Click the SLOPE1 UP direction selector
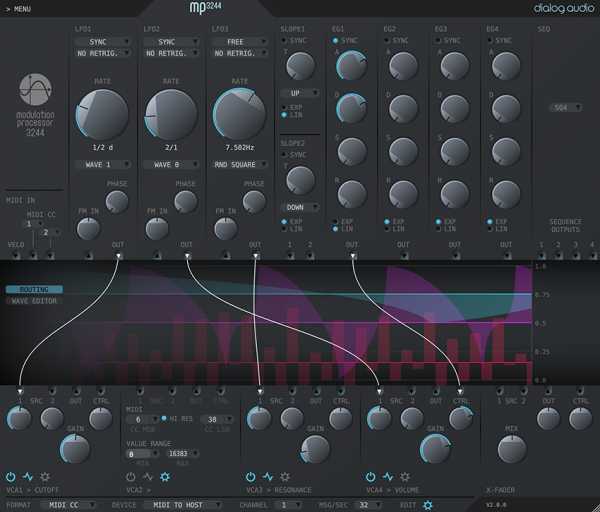Viewport: 600px width, 512px height. pos(298,92)
